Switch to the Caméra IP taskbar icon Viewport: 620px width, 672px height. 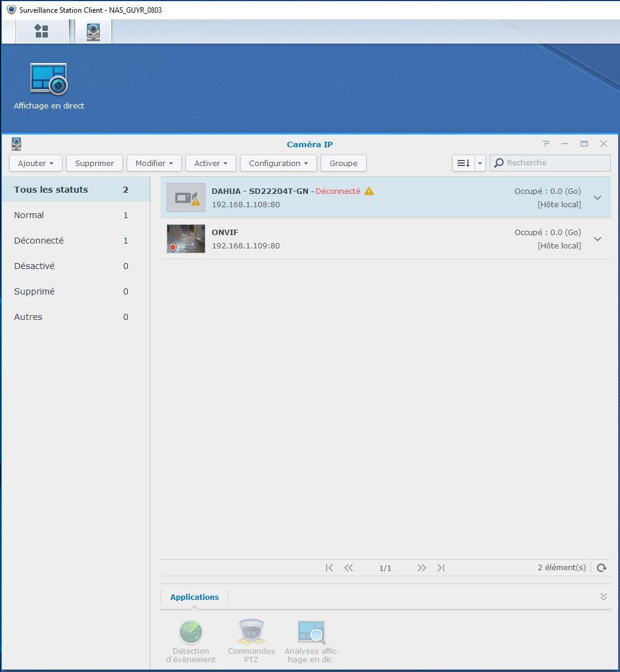click(93, 32)
